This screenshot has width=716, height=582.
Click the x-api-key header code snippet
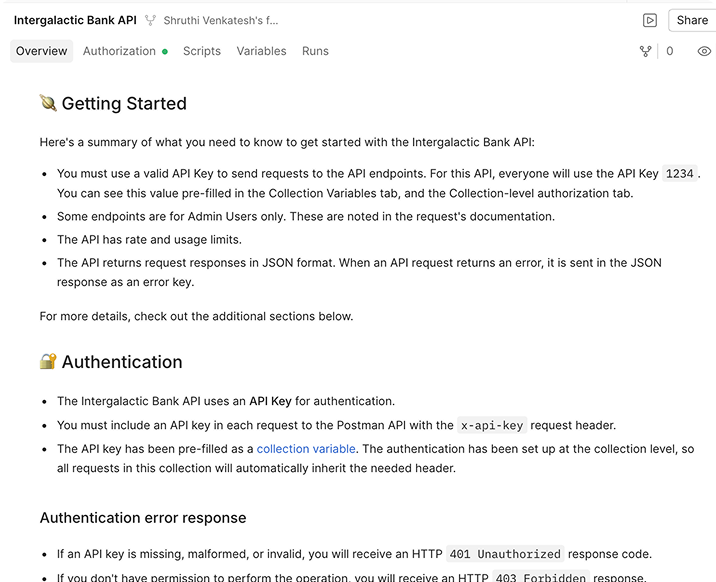[491, 425]
